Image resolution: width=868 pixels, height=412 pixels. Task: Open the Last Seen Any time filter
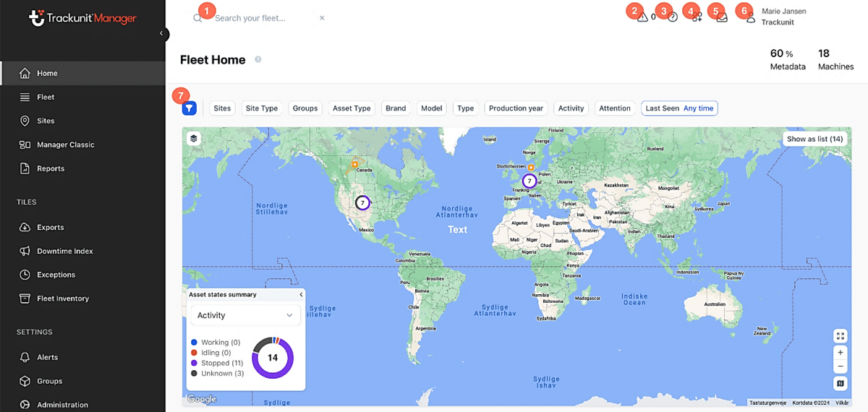point(679,108)
